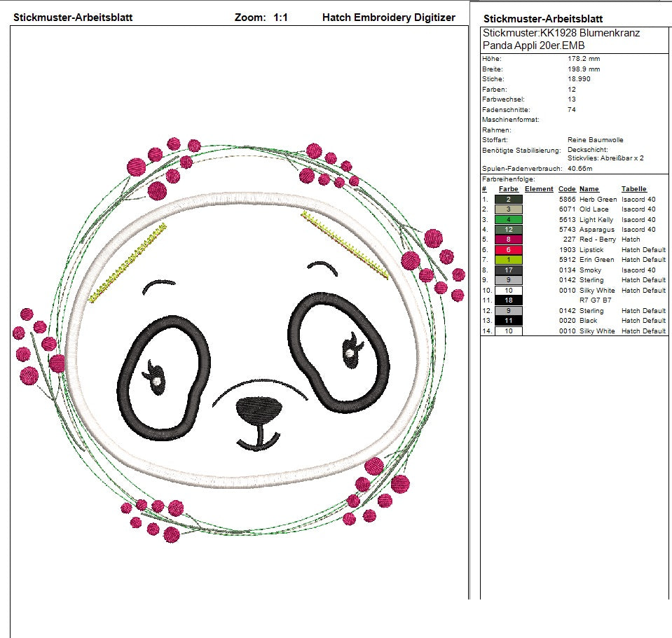
Task: Pick the Black swatch numbered 11
Action: [508, 320]
